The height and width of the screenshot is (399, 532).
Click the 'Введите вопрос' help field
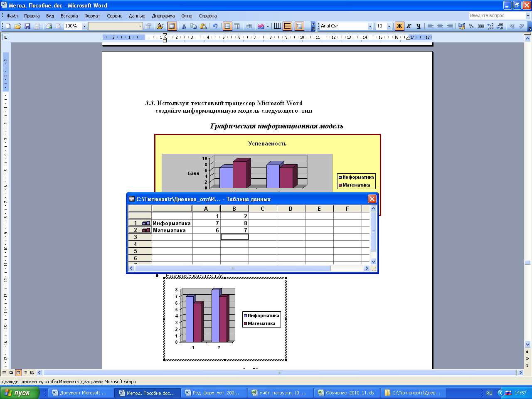pyautogui.click(x=497, y=16)
